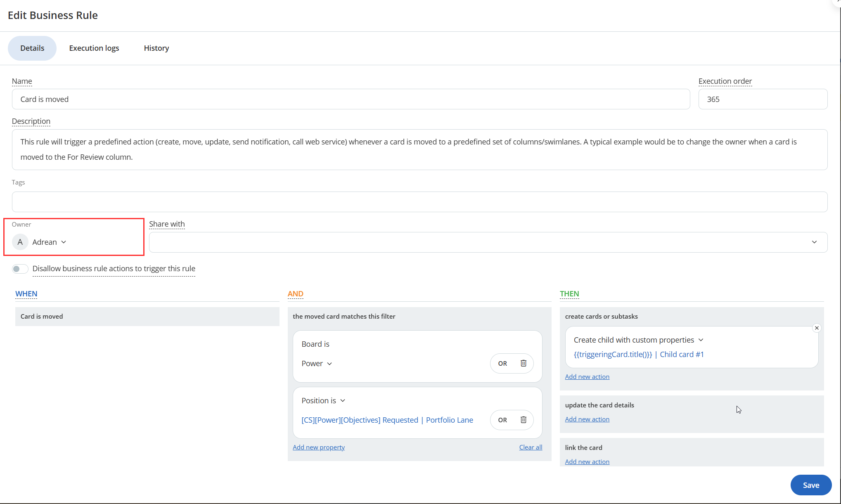Click OR button in Position is filter
The width and height of the screenshot is (841, 504).
(x=502, y=420)
